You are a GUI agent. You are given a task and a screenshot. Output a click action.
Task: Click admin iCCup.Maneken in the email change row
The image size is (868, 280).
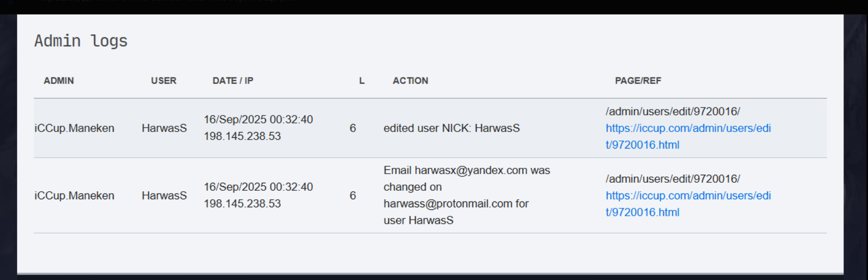pyautogui.click(x=74, y=196)
